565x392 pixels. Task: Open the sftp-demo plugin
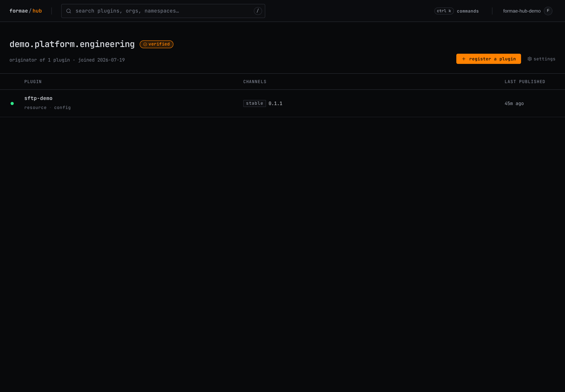click(38, 98)
